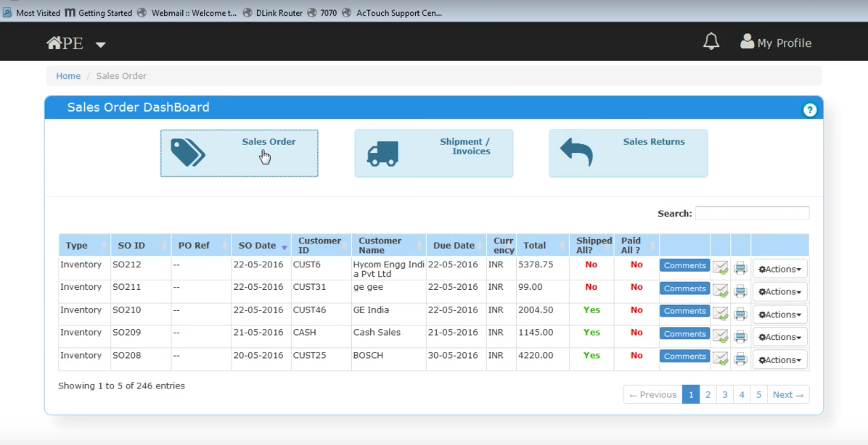
Task: Open the Sales Returns tile
Action: tap(628, 153)
